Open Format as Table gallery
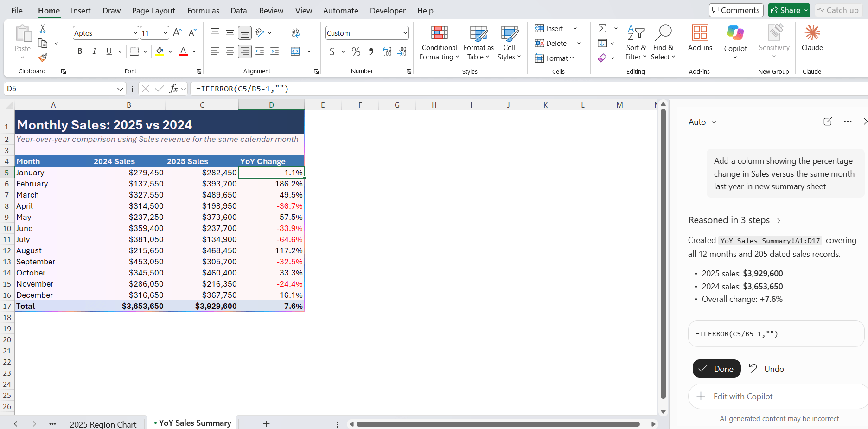Screen dimensions: 868x429 coord(479,43)
